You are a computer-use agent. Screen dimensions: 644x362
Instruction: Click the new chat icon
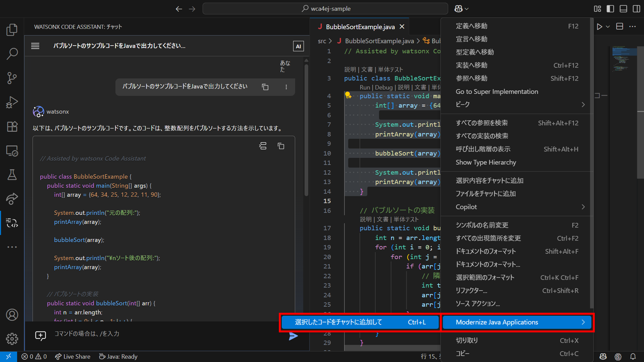(x=41, y=336)
